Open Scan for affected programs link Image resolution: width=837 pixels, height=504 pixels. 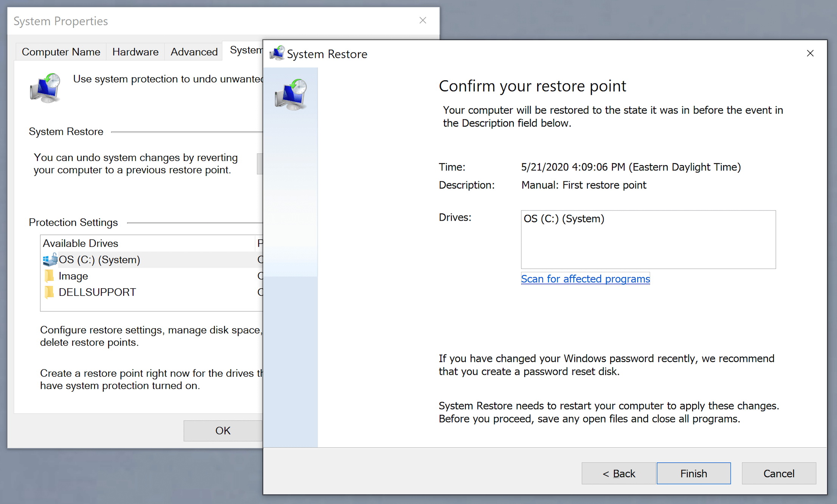pyautogui.click(x=585, y=279)
